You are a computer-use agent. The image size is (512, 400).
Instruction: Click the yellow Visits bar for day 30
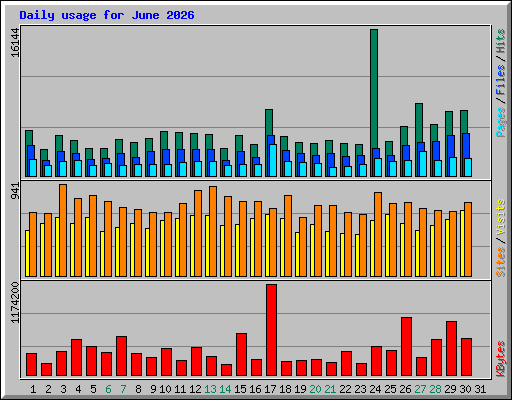tap(462, 243)
